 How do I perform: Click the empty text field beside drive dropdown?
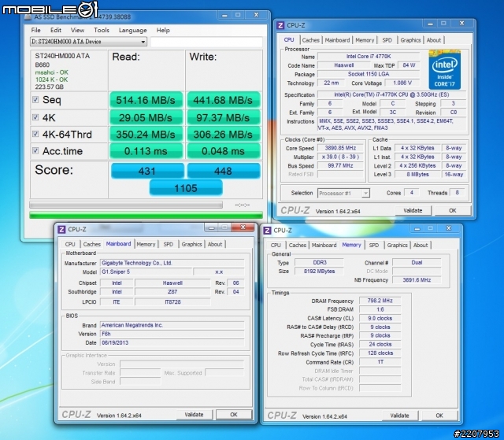click(206, 42)
